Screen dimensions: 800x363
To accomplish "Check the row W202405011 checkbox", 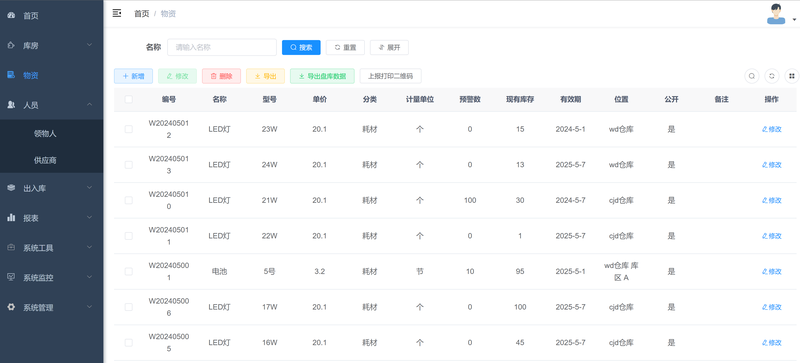I will pos(129,236).
